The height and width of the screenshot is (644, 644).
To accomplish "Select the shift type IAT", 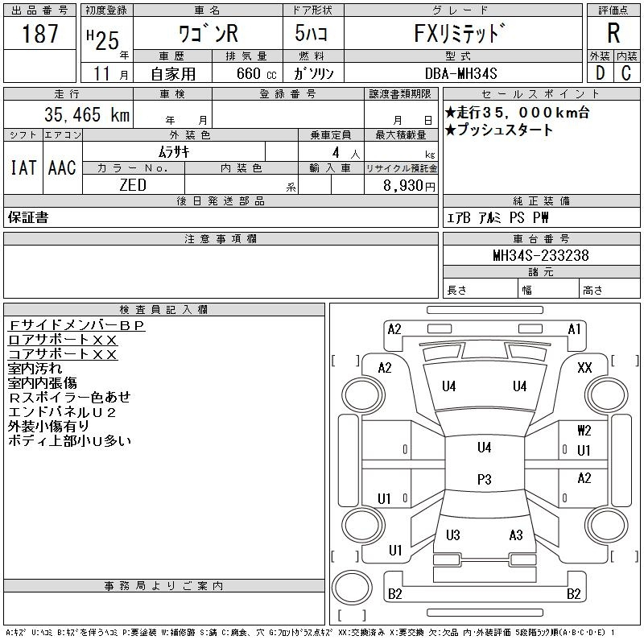I will click(x=23, y=167).
